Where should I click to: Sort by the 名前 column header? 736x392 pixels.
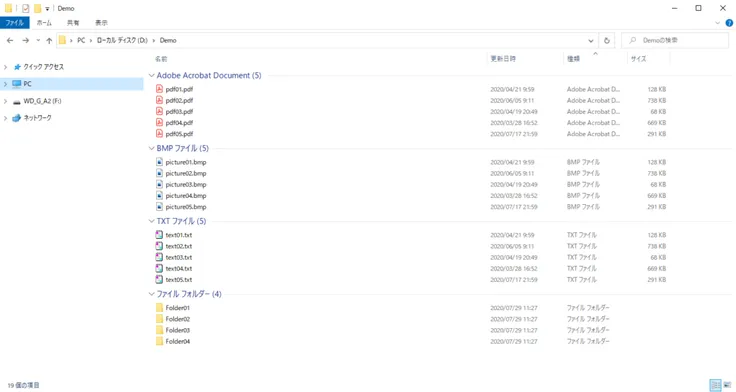click(x=161, y=59)
